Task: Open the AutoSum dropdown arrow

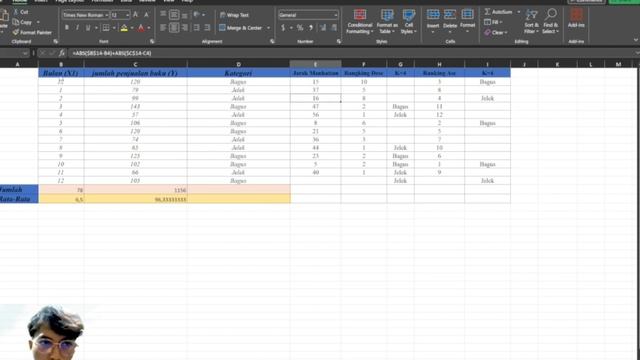Action: click(x=518, y=12)
